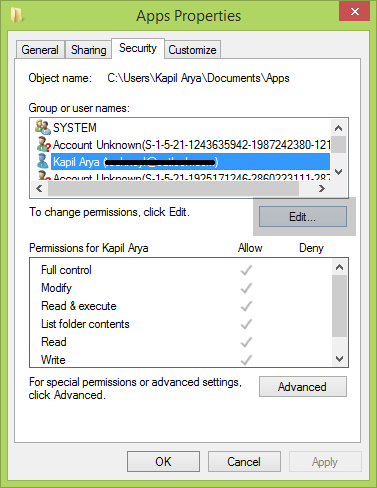The image size is (377, 488).
Task: Open Advanced security settings
Action: 303,387
